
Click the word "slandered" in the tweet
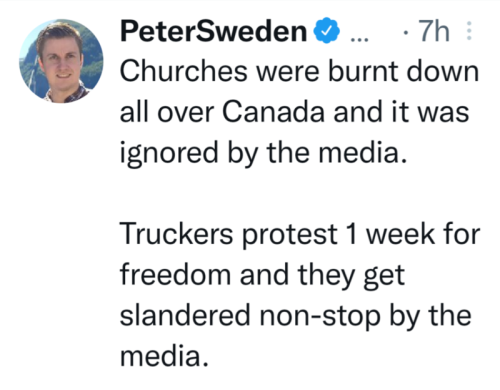coord(185,315)
